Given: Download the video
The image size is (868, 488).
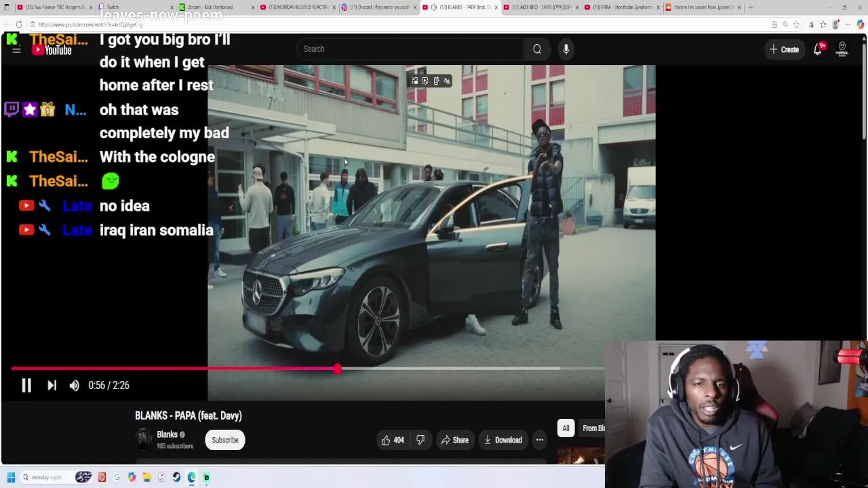Looking at the screenshot, I should point(502,440).
